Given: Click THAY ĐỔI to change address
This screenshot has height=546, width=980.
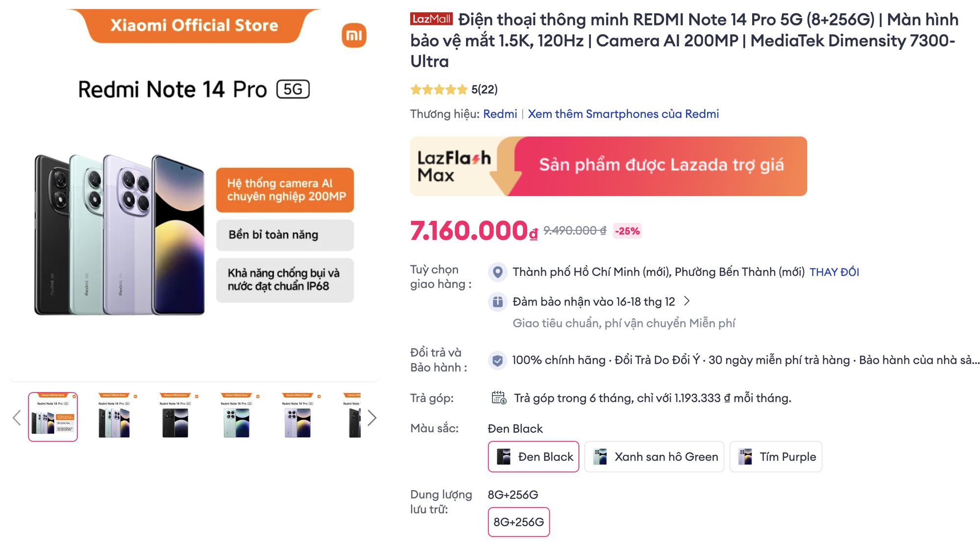Looking at the screenshot, I should point(834,272).
